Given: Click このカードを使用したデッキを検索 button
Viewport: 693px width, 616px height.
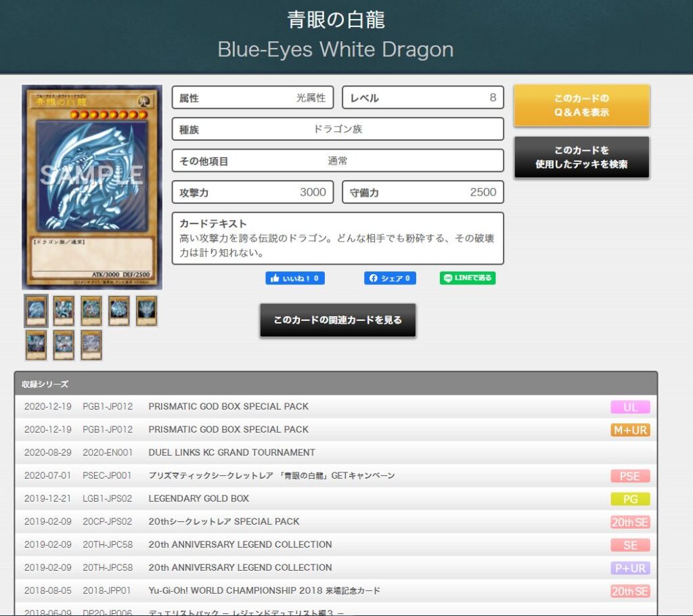Looking at the screenshot, I should pyautogui.click(x=581, y=157).
